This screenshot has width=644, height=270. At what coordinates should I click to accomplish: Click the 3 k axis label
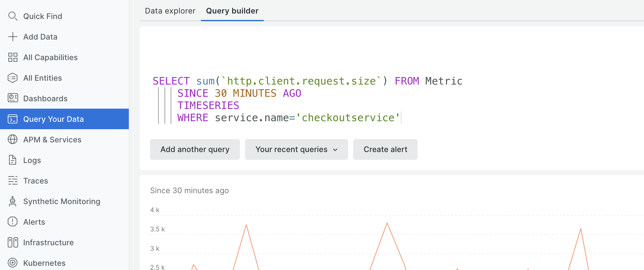[x=155, y=248]
